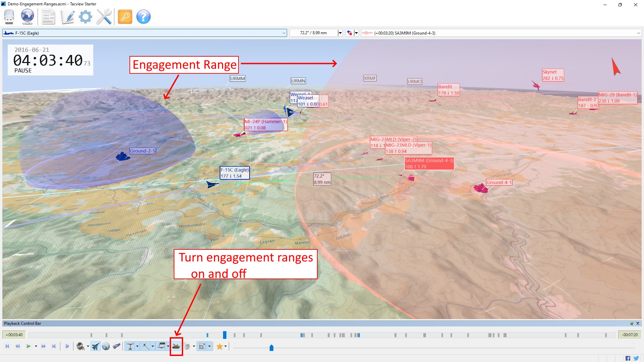This screenshot has height=362, width=644.
Task: Click the URMM airport label
Action: point(238,78)
